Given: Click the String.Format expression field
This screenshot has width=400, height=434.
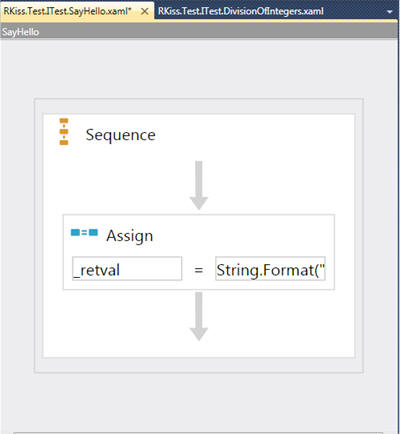Looking at the screenshot, I should (270, 268).
